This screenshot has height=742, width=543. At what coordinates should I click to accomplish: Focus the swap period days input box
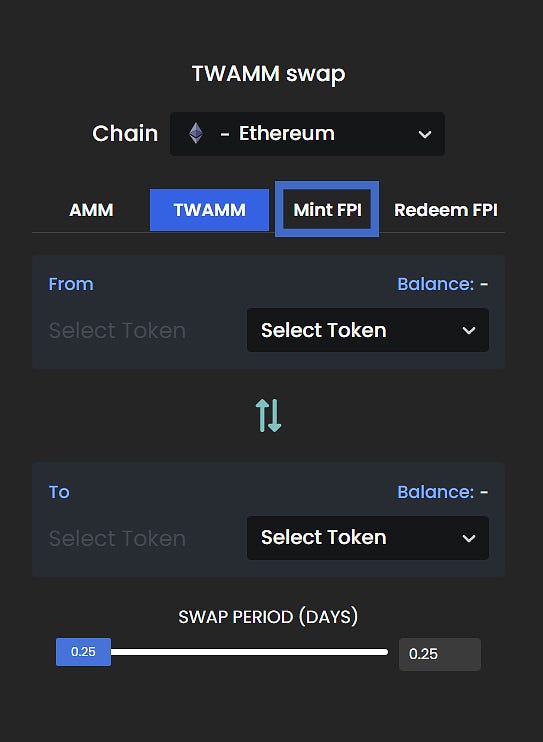pyautogui.click(x=440, y=654)
